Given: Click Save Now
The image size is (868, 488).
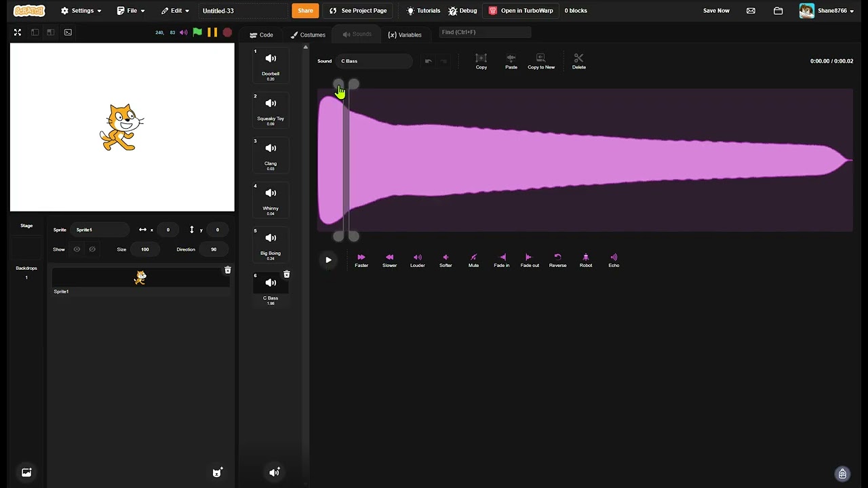Looking at the screenshot, I should 716,11.
